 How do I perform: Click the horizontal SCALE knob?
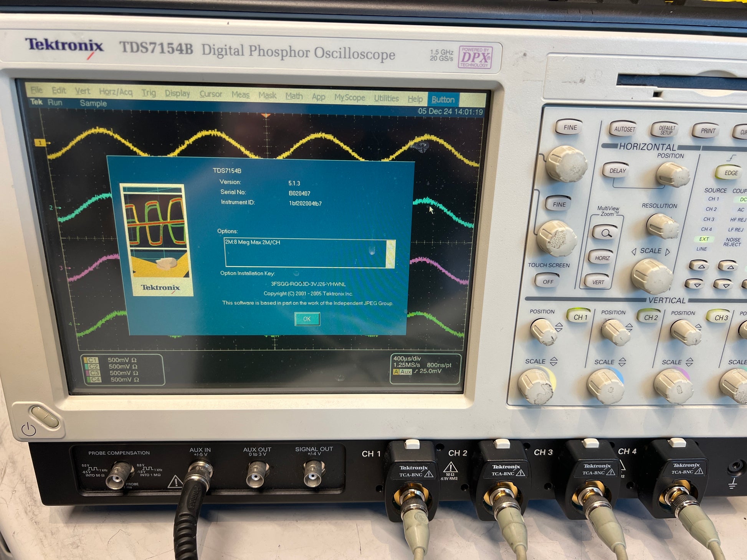(x=652, y=277)
